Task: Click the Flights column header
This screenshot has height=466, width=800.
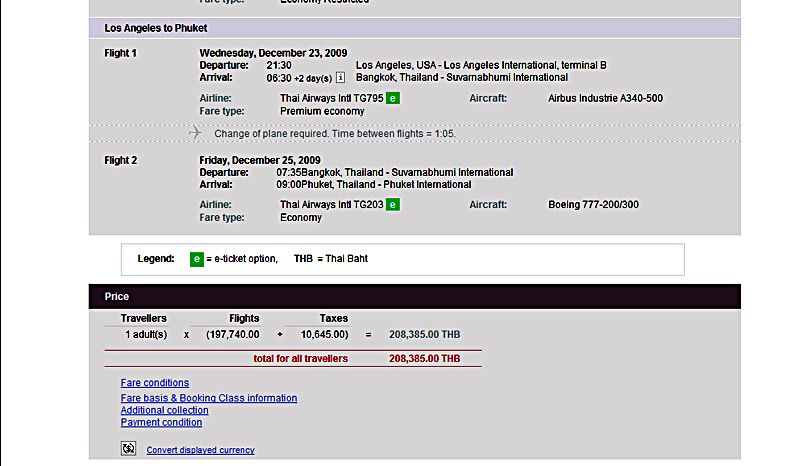Action: pos(244,318)
